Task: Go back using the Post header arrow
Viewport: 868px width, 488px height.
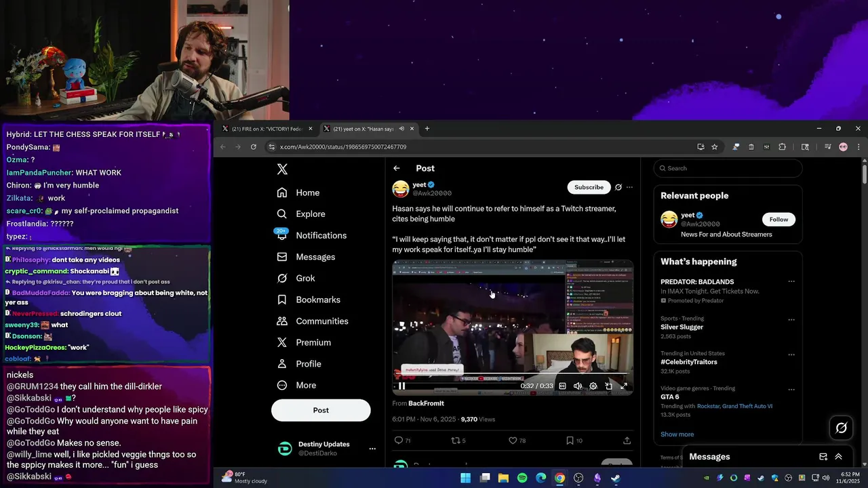Action: tap(397, 168)
